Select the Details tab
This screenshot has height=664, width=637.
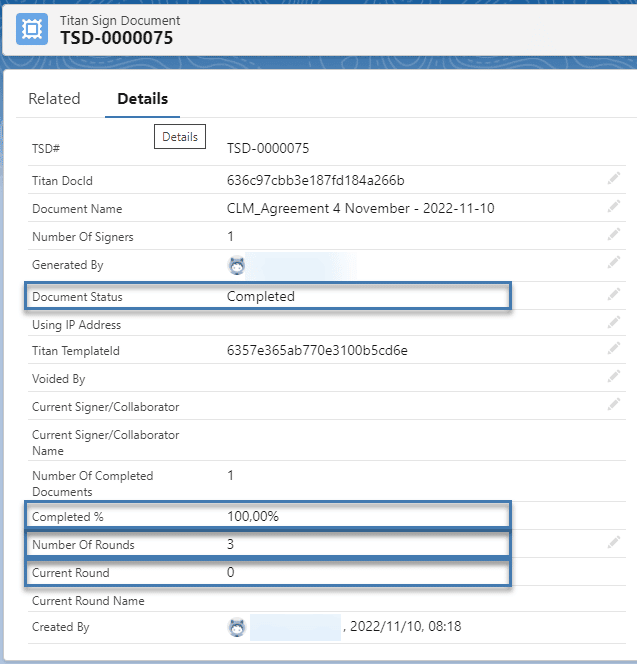(x=142, y=99)
